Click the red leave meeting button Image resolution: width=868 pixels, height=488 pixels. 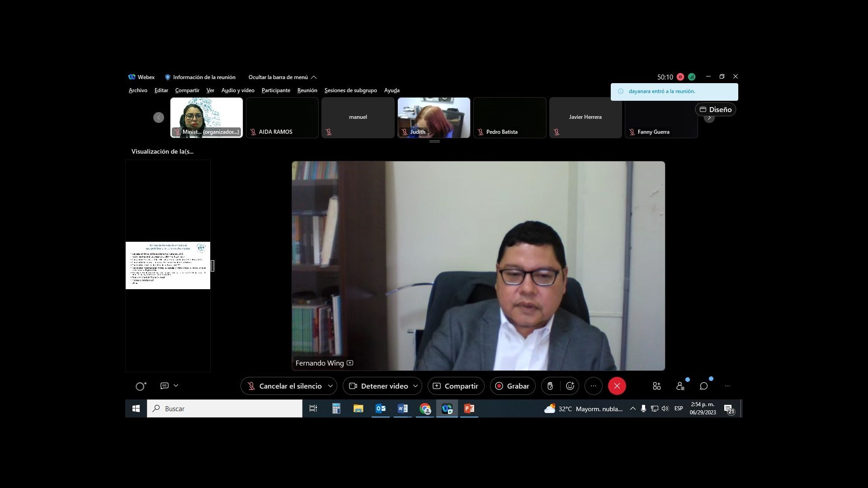tap(617, 386)
